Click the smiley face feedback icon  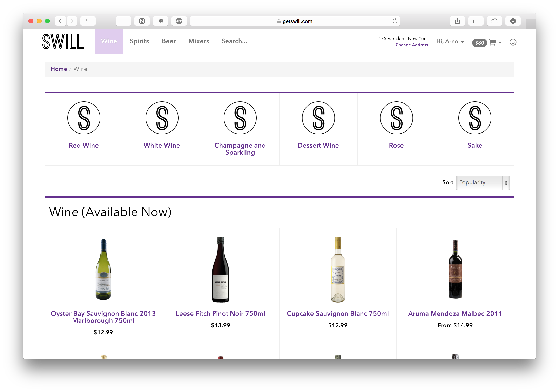513,42
